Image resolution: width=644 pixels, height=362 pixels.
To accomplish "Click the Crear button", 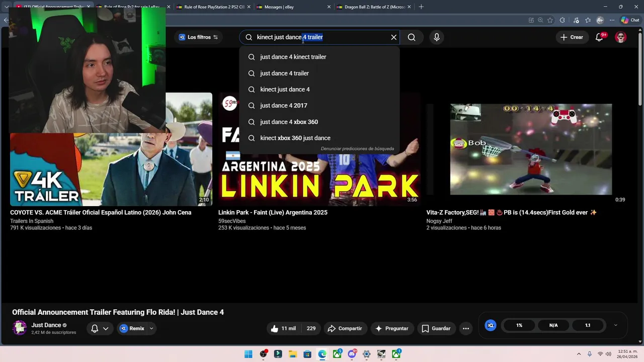I will point(572,37).
